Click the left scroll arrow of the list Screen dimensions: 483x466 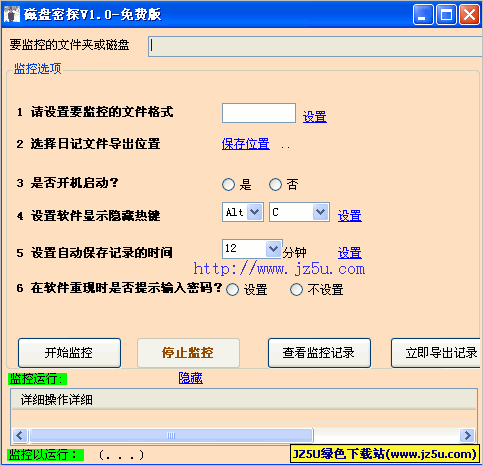point(19,435)
